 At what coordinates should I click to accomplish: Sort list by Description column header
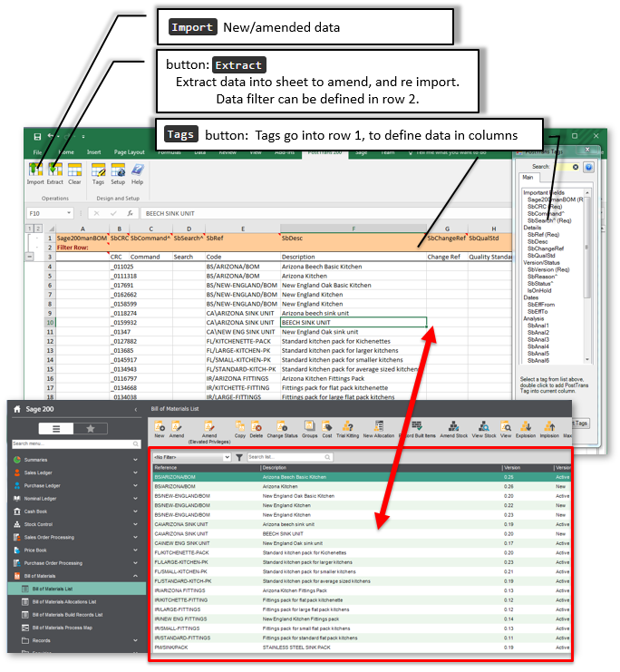coord(382,468)
